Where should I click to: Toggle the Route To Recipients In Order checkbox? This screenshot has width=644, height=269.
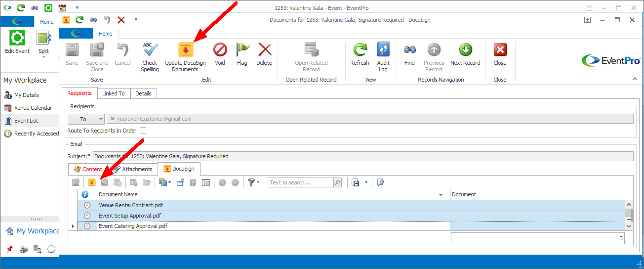pos(143,131)
